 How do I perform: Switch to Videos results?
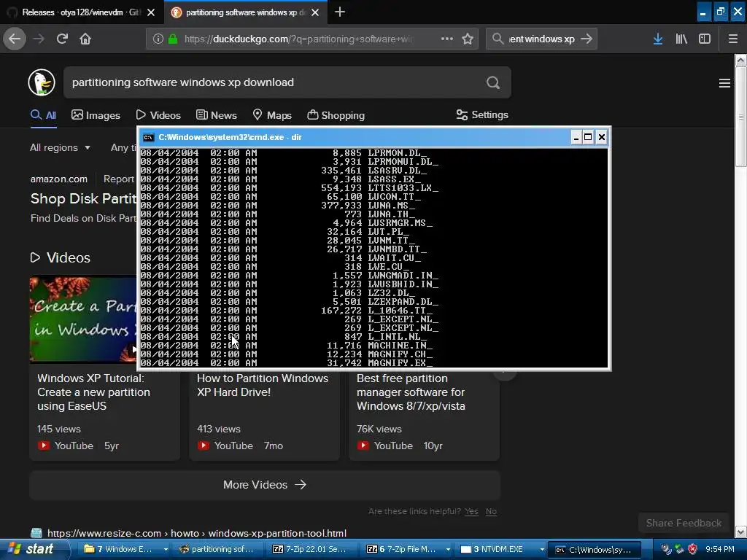[x=158, y=115]
